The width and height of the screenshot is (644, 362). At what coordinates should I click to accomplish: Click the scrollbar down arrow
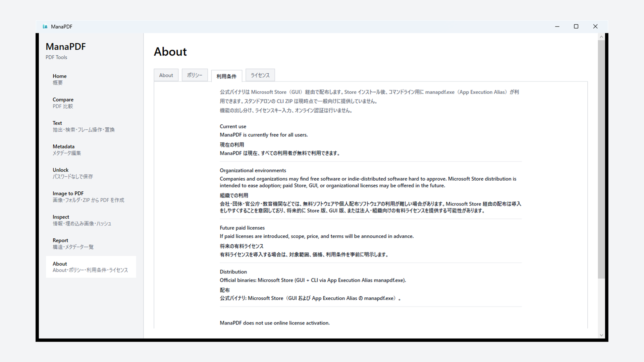(601, 335)
